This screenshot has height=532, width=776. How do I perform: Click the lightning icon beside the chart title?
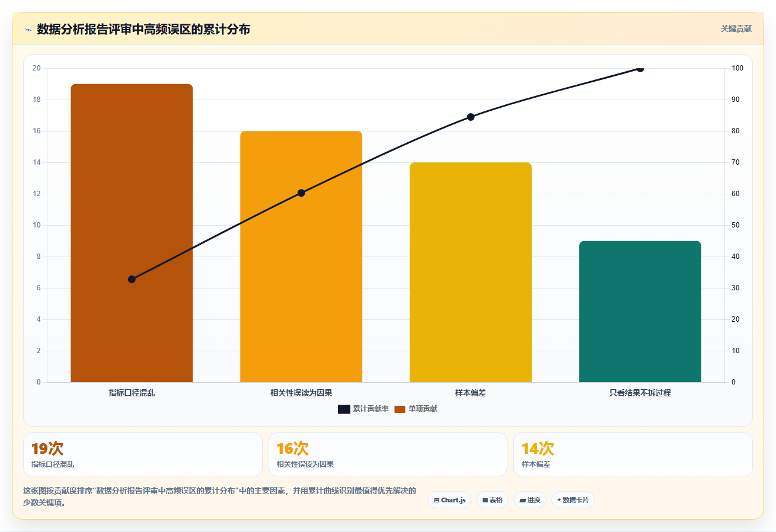28,30
